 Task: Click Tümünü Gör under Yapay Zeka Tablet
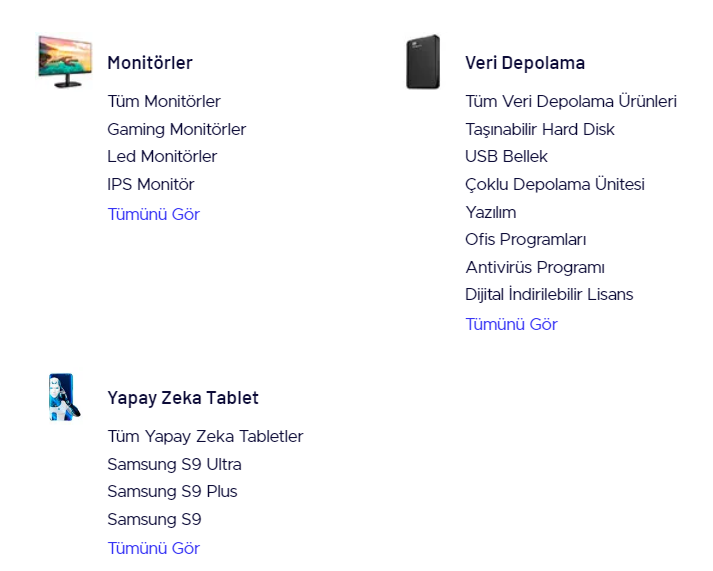(x=154, y=548)
